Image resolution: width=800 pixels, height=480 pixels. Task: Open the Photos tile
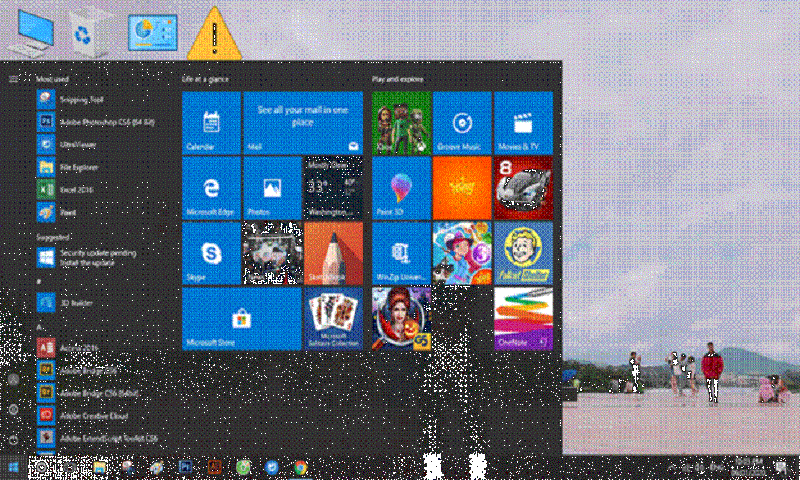point(272,188)
